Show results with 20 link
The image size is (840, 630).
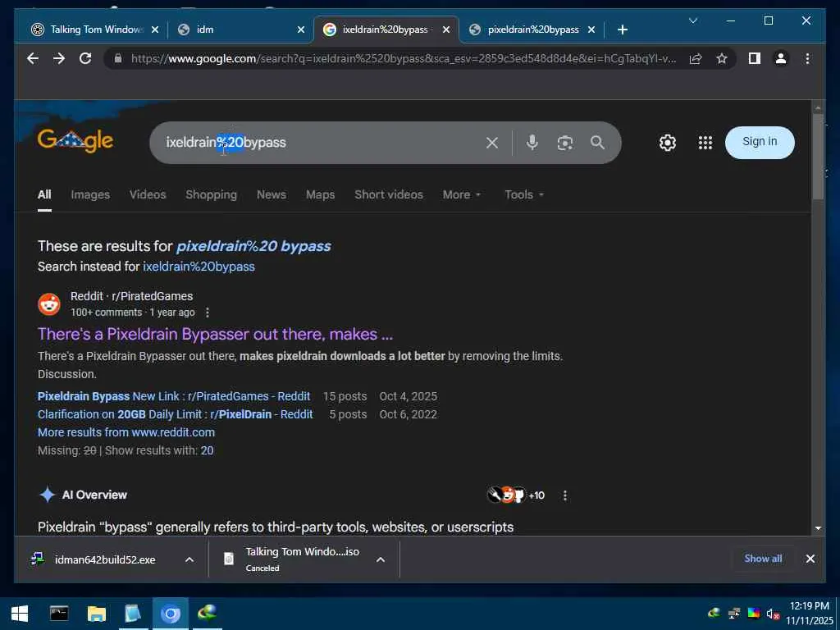pos(207,450)
